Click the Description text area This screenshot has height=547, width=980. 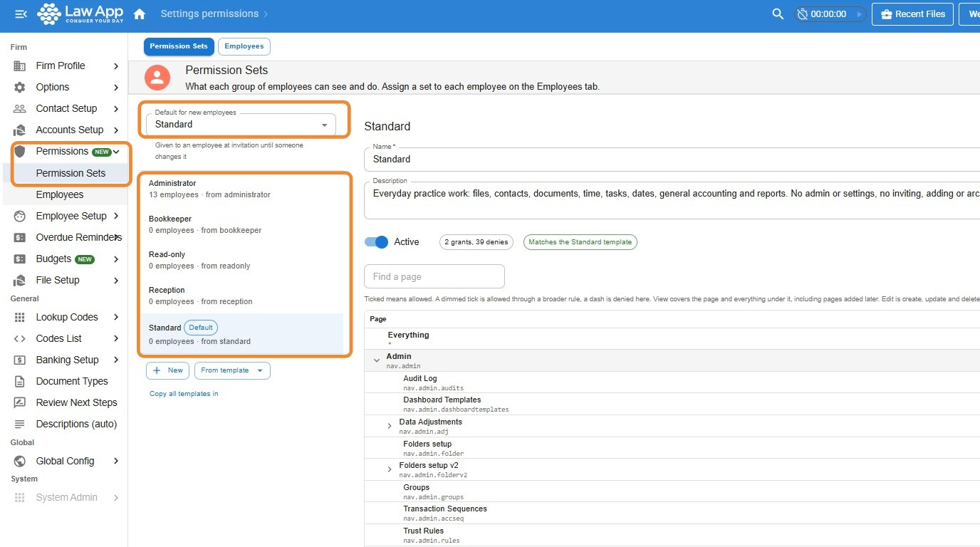(x=672, y=200)
